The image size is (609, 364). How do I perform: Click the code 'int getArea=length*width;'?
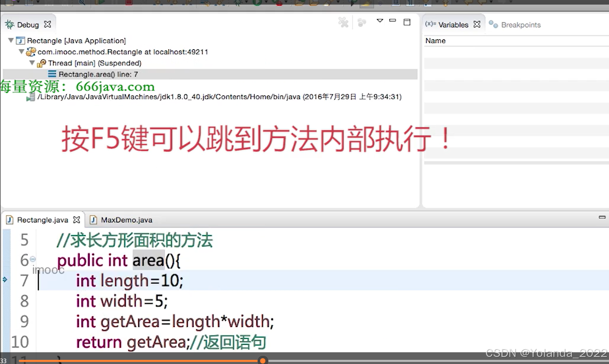tap(175, 321)
